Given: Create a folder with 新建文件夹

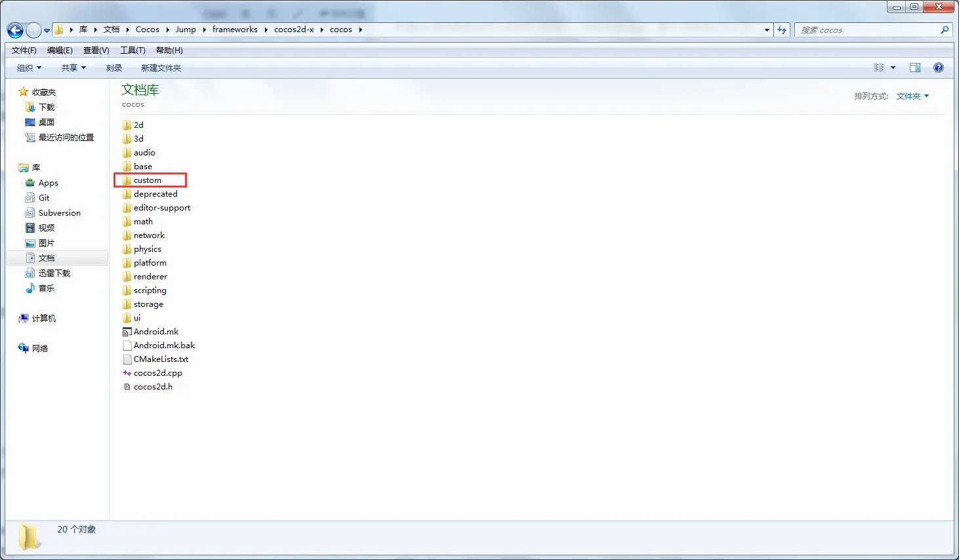Looking at the screenshot, I should click(x=161, y=68).
